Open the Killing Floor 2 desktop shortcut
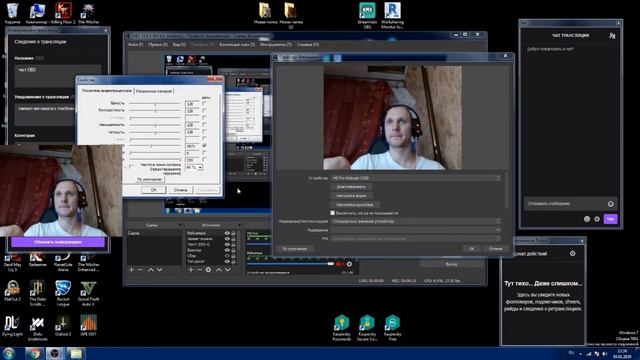The image size is (640, 360). pyautogui.click(x=62, y=12)
